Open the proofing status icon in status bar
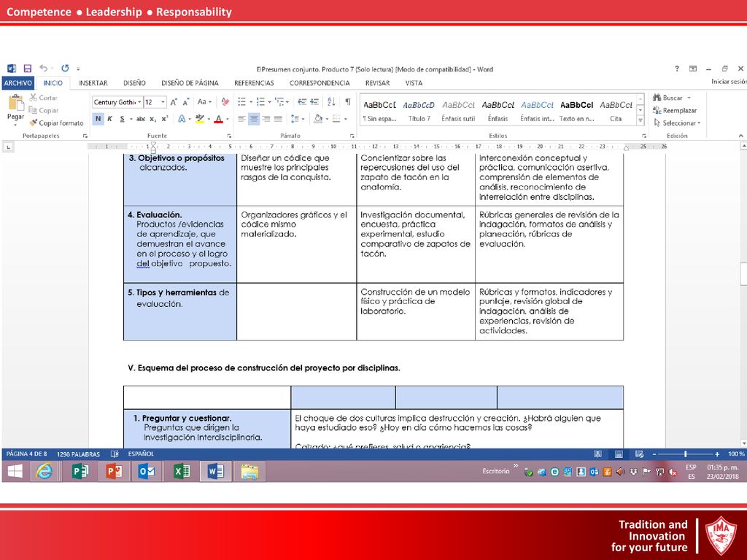This screenshot has width=747, height=560. 115,454
